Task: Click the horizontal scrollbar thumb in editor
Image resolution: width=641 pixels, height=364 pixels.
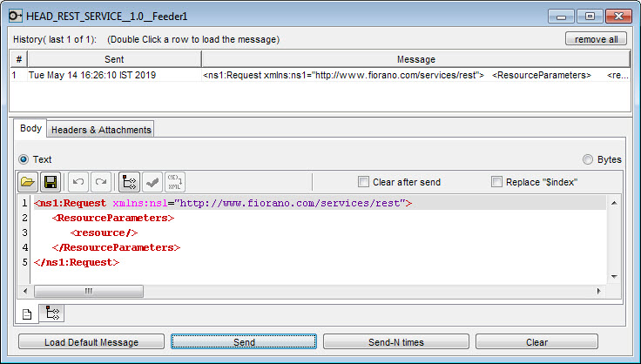Action: [89, 291]
